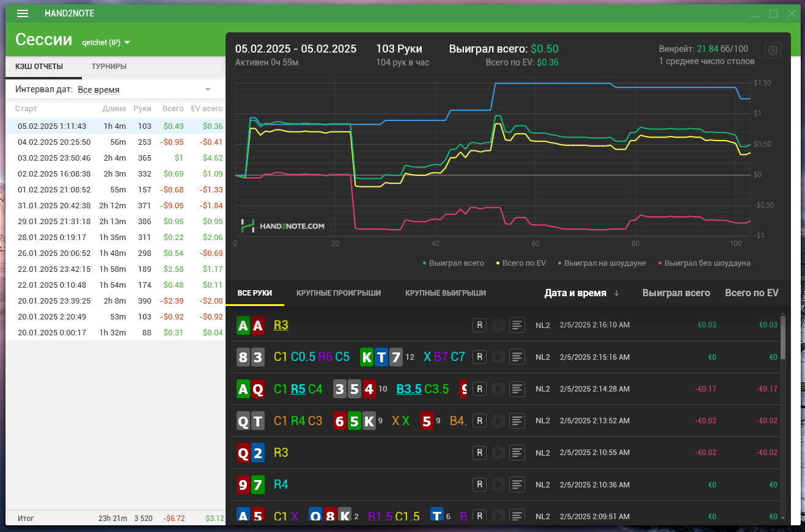Select the ВСЕ РУКИ tab
This screenshot has width=805, height=532.
pyautogui.click(x=255, y=293)
